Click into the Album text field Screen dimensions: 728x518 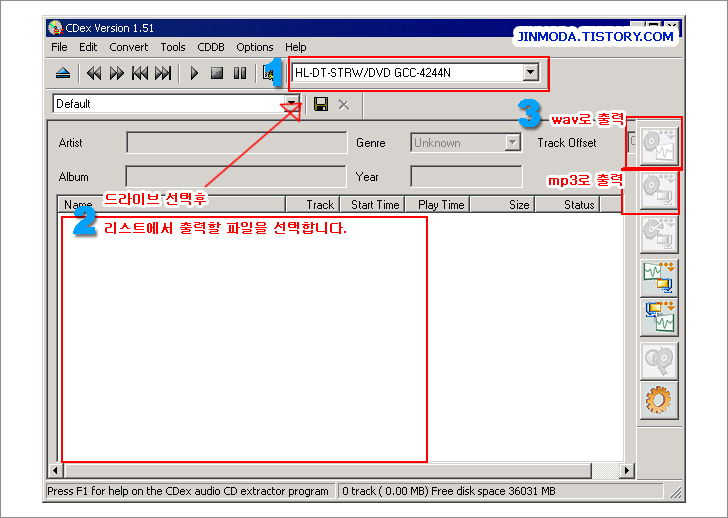pos(236,176)
